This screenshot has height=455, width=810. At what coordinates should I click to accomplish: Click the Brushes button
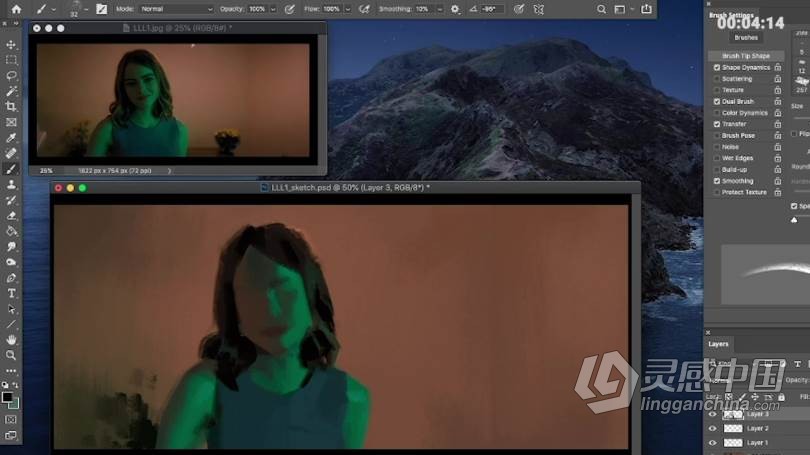click(x=746, y=38)
